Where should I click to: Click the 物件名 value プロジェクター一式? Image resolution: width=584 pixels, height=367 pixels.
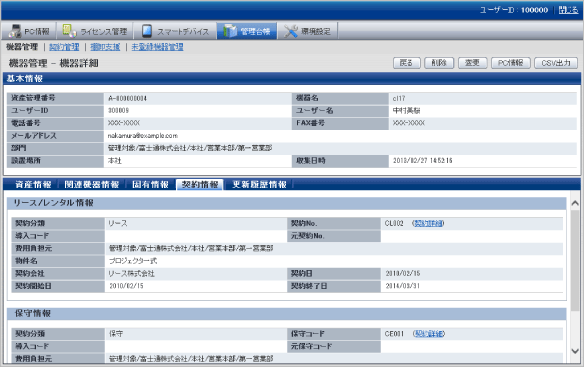point(133,261)
